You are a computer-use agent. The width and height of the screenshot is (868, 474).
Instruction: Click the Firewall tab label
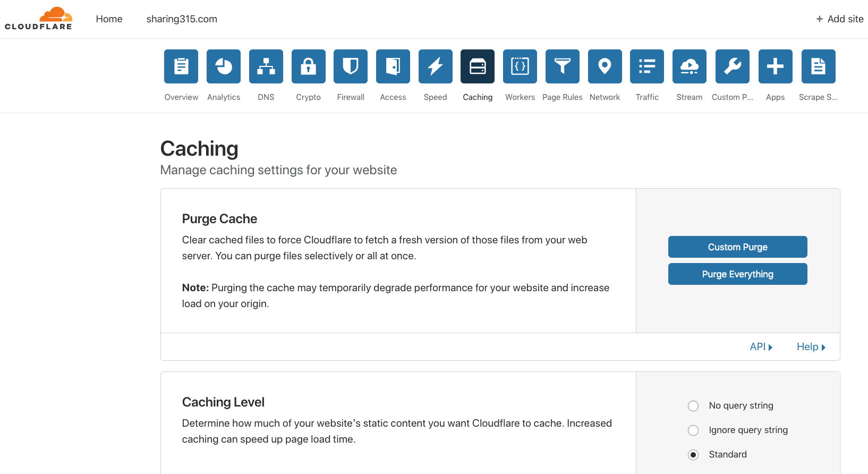[351, 97]
